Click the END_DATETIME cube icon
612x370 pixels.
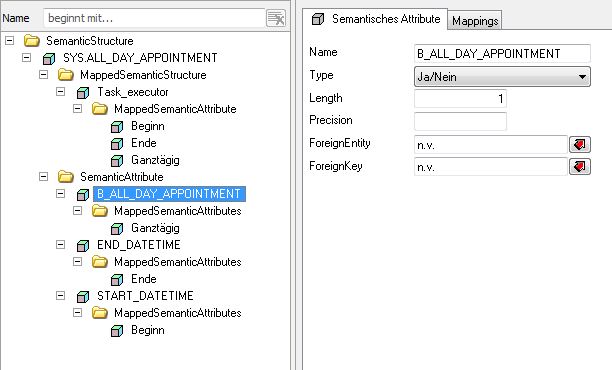(83, 245)
